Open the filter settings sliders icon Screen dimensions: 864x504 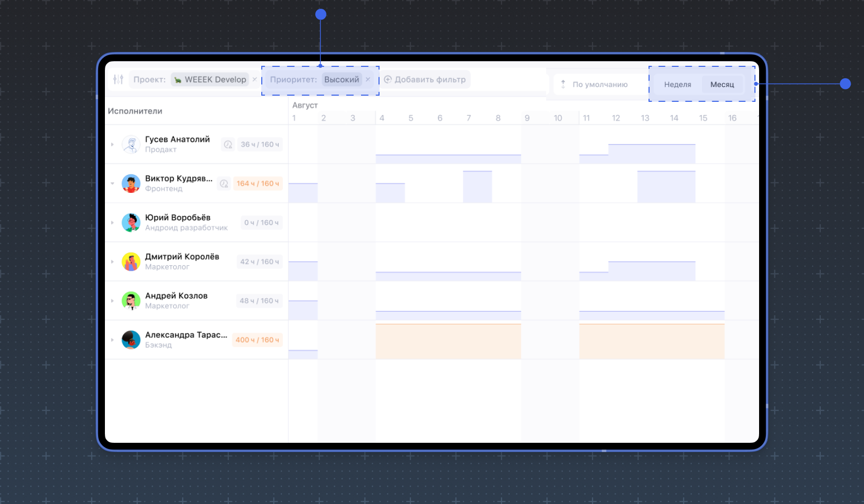pos(118,80)
